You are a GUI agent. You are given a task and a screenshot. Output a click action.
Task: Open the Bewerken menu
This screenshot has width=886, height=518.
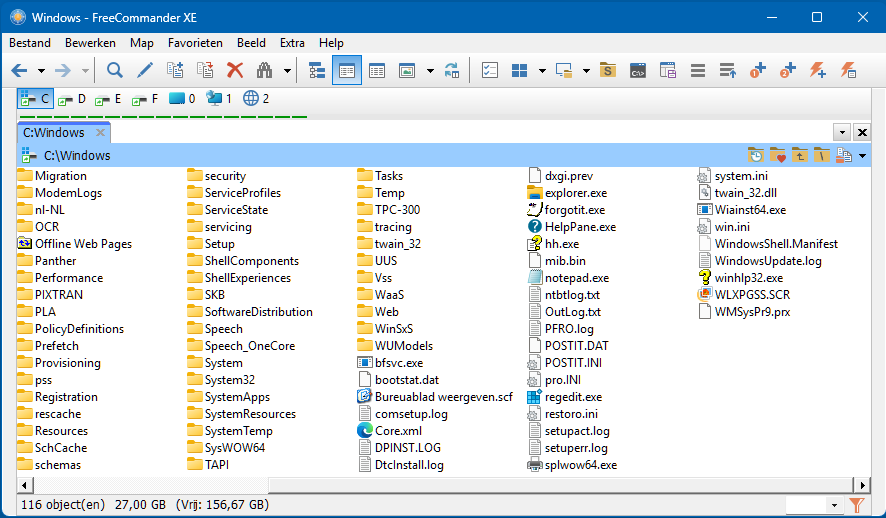[x=90, y=43]
